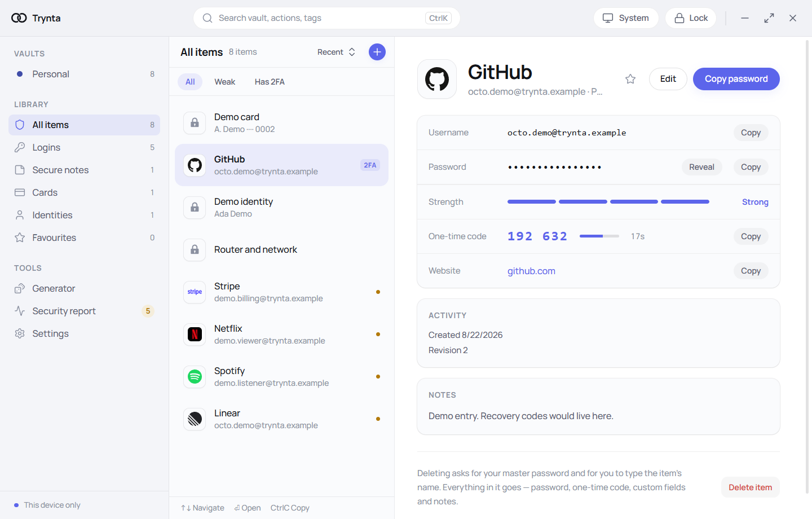This screenshot has height=519, width=812.
Task: Star the GitHub item as favourite
Action: pos(630,79)
